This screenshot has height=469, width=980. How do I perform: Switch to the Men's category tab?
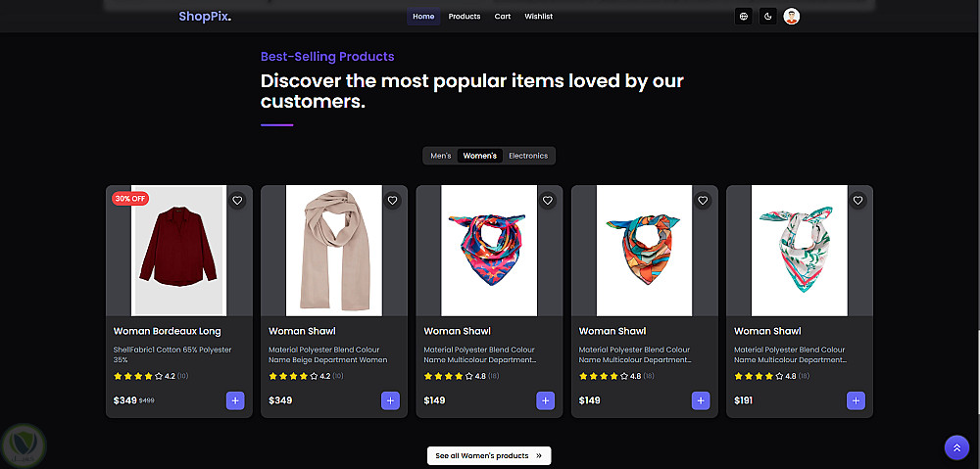441,156
